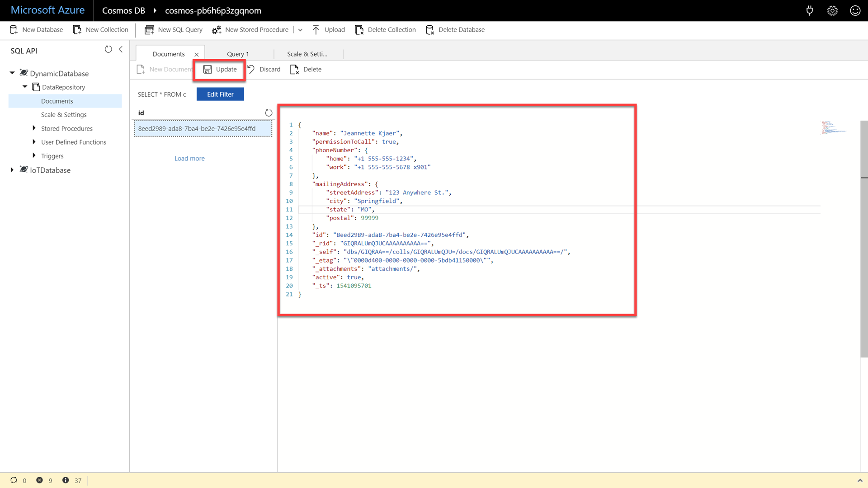Click the Edit Filter button
This screenshot has height=488, width=868.
click(220, 94)
